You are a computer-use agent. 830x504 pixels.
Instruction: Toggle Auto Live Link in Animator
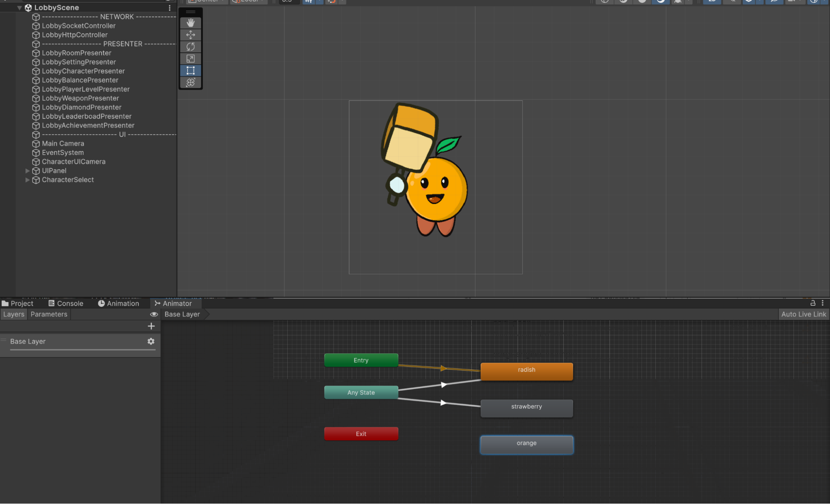[x=803, y=314]
